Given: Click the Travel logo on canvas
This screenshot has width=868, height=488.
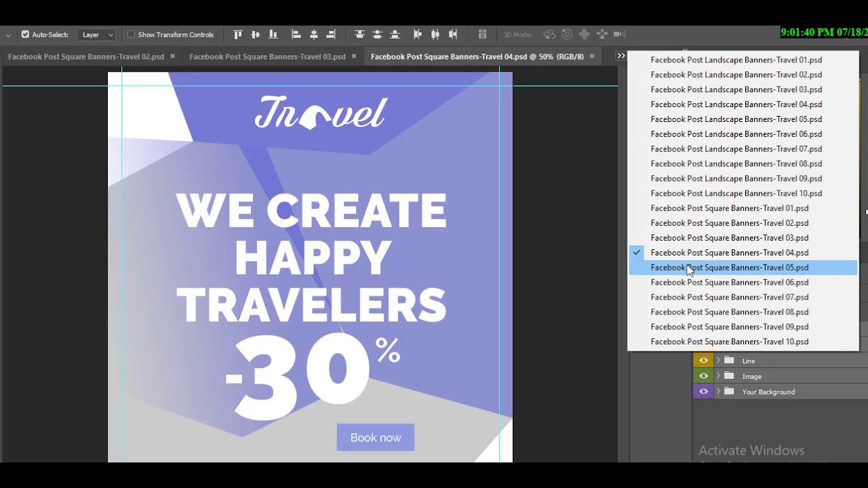Looking at the screenshot, I should click(x=321, y=113).
